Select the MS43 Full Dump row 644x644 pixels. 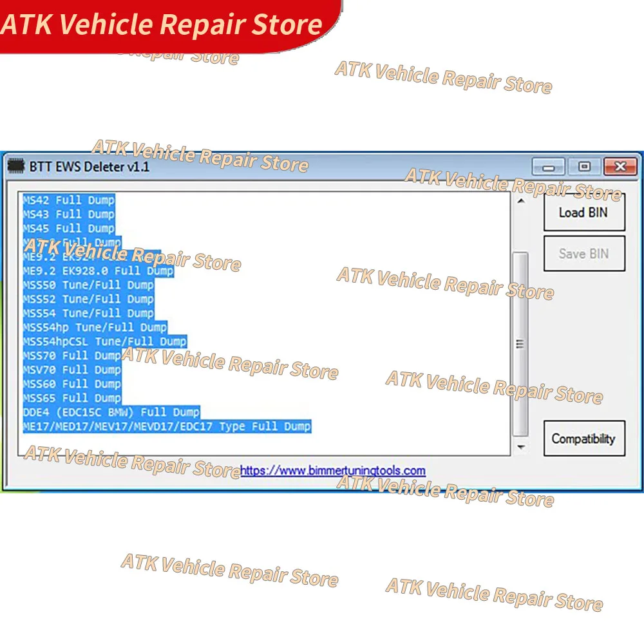[x=69, y=214]
